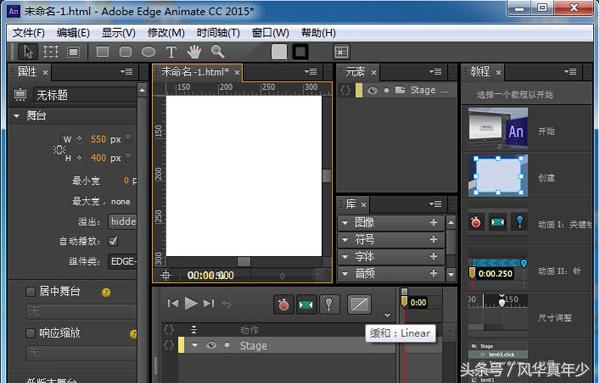The width and height of the screenshot is (599, 383).
Task: Select the Selection arrow tool
Action: coord(28,52)
